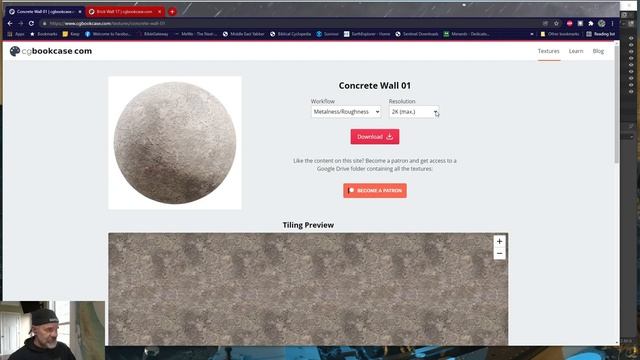Open the Apps bookmark shortcut
Image resolution: width=640 pixels, height=360 pixels.
pos(16,34)
